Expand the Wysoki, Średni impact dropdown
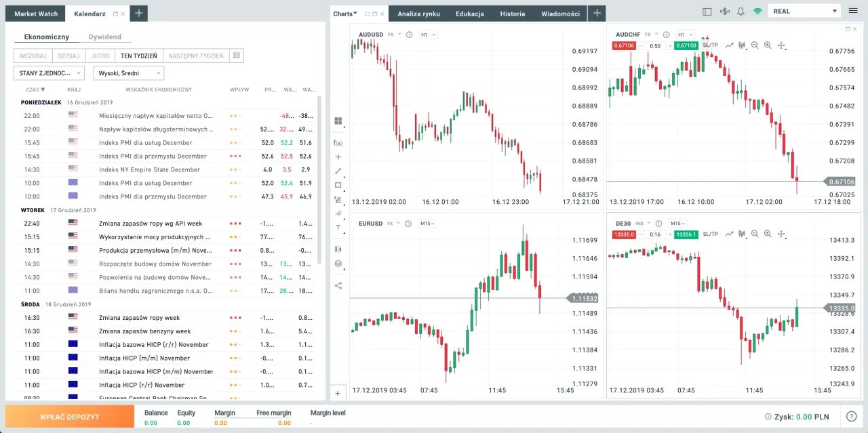This screenshot has width=868, height=433. pyautogui.click(x=128, y=73)
